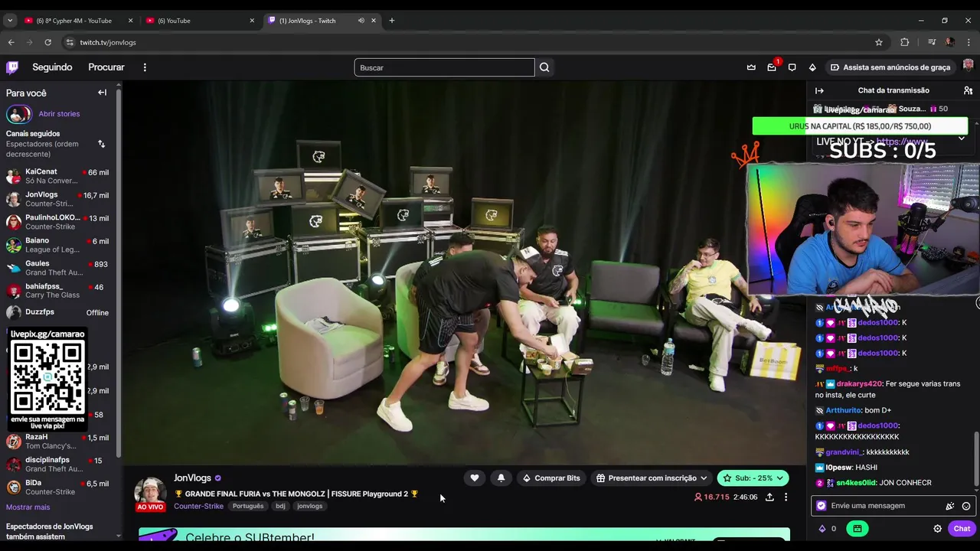Open bahiafpss_ channel in sidebar
980x551 pixels.
[57, 291]
